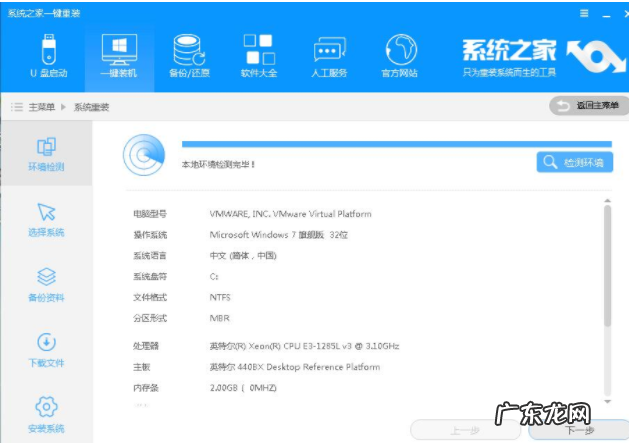Click the 系统之家 logo banner

pos(542,56)
